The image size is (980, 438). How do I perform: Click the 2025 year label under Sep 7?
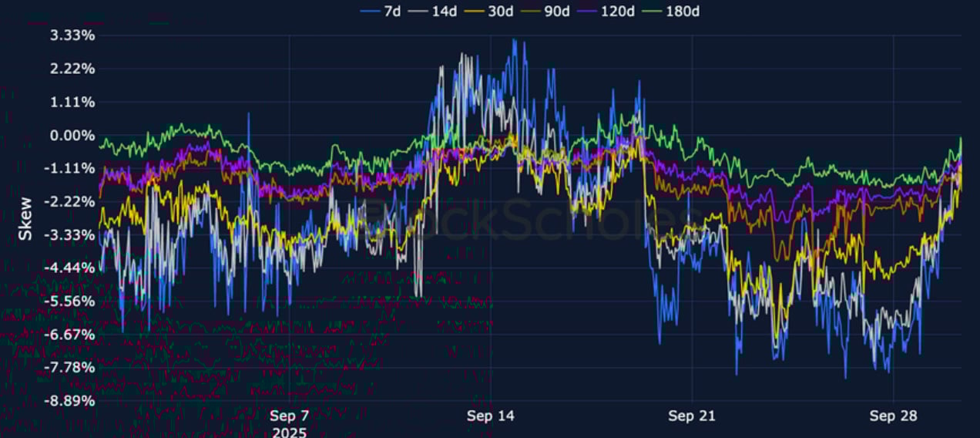pyautogui.click(x=290, y=432)
